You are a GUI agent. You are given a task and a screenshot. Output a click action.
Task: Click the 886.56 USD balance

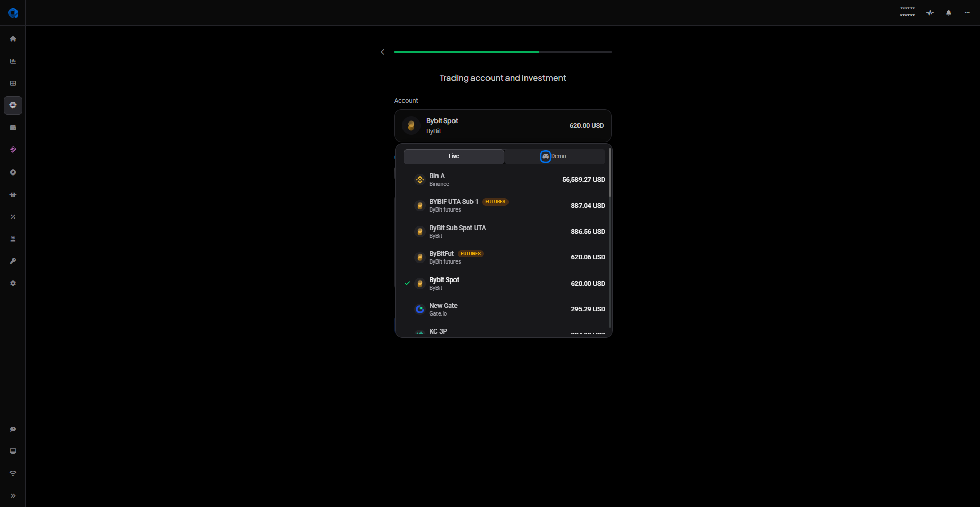click(x=588, y=232)
